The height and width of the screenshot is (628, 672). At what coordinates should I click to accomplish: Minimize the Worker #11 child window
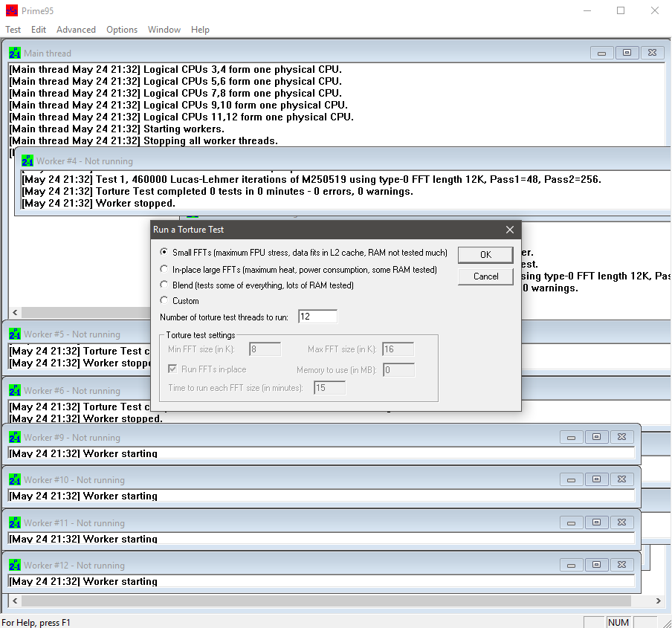point(570,522)
